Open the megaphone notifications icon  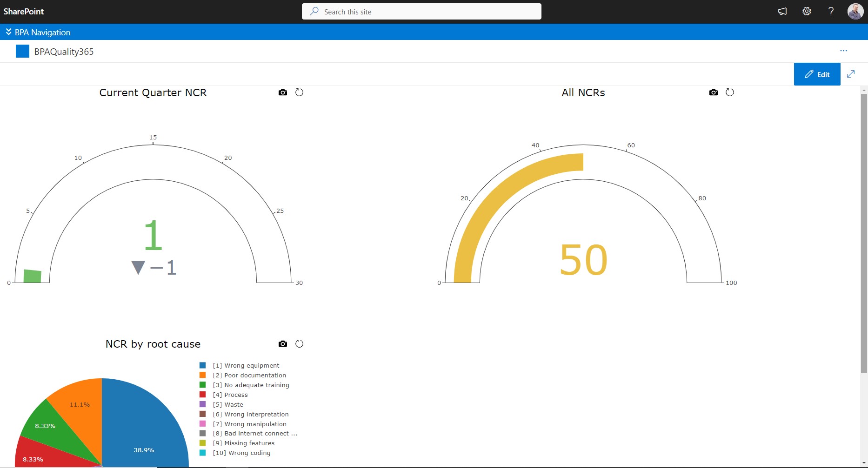[x=782, y=12]
